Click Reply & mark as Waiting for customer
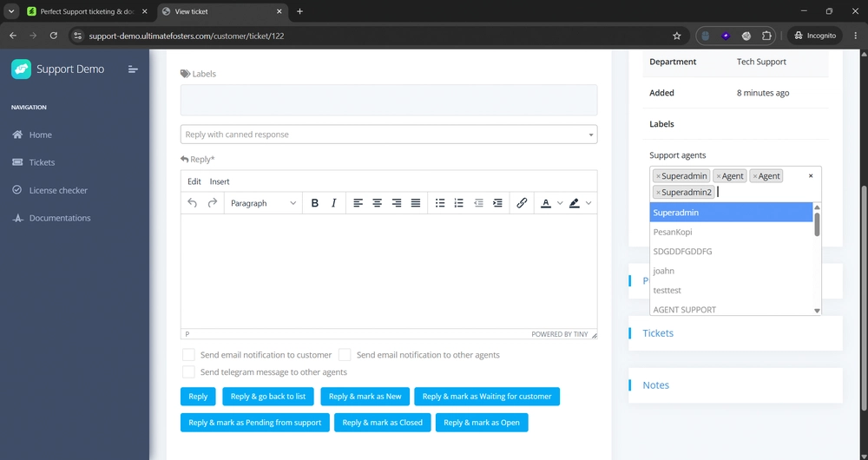Screen dimensions: 868x460 point(487,397)
